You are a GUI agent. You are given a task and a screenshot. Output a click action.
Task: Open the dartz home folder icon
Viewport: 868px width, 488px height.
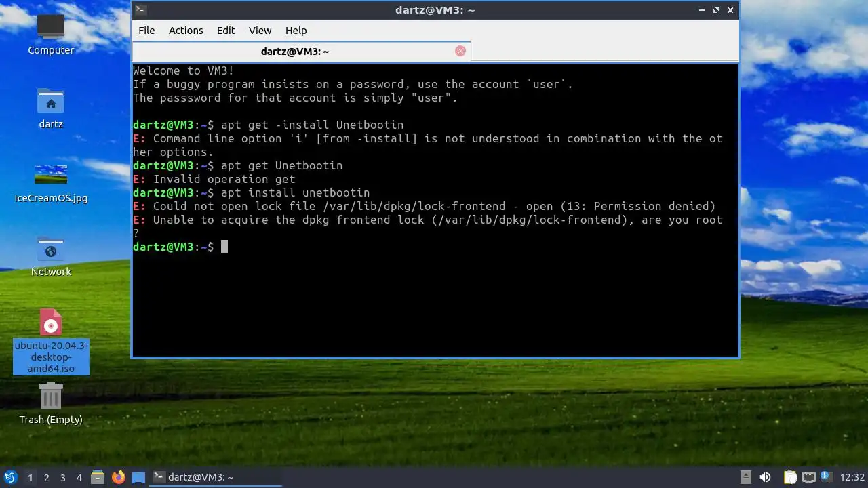click(51, 107)
